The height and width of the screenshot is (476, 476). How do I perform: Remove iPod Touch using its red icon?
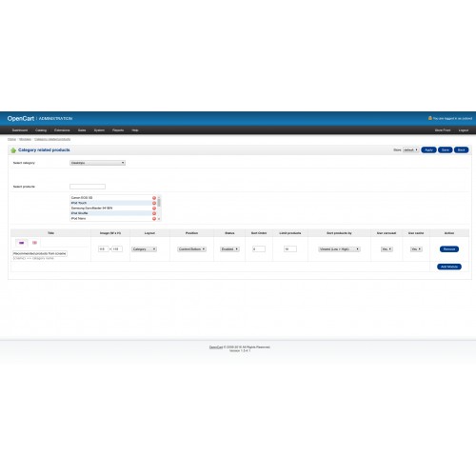click(154, 203)
